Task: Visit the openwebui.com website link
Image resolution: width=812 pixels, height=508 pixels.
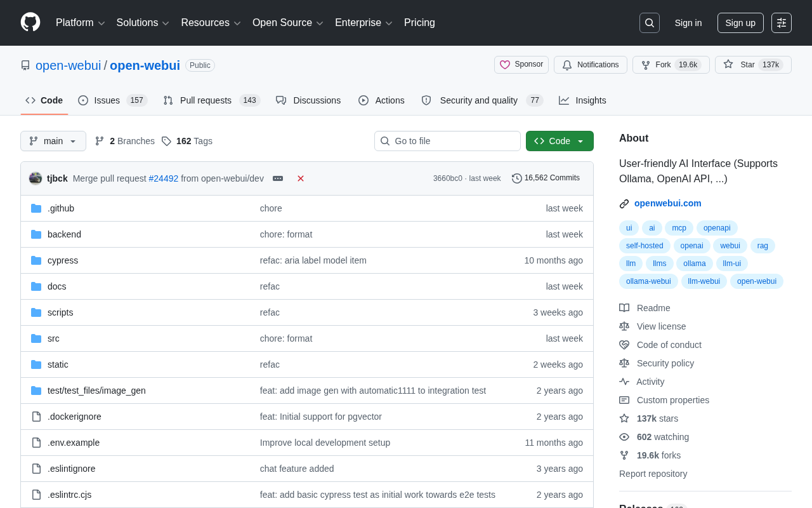Action: pyautogui.click(x=668, y=203)
